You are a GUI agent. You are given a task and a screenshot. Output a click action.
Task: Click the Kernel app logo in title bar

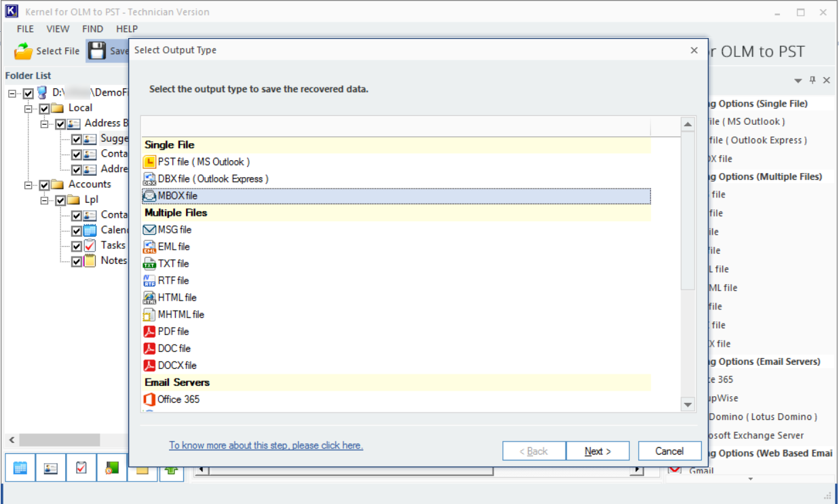point(11,12)
